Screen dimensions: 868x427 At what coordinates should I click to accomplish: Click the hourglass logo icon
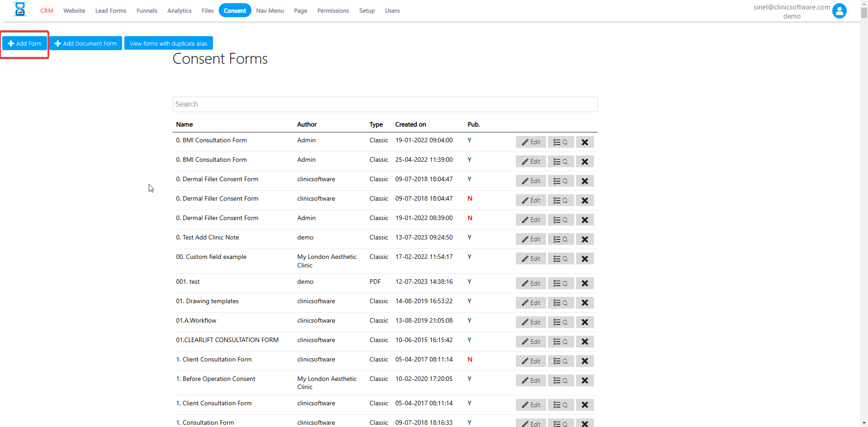click(20, 9)
